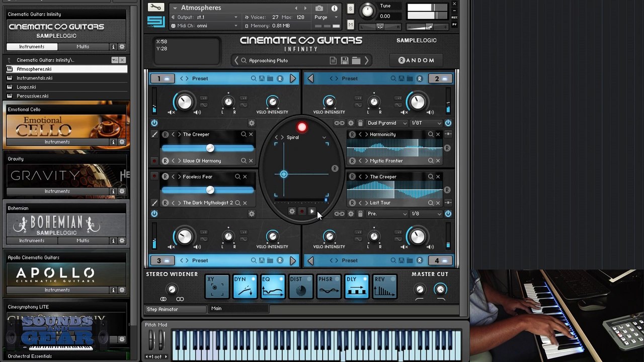Open the Dual Pyramid dropdown

[387, 123]
